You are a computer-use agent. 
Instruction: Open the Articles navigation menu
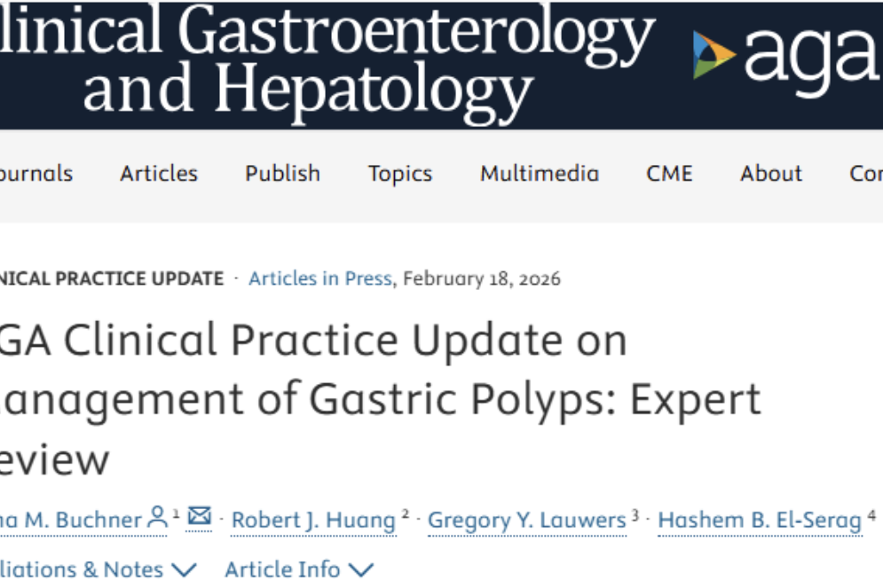159,173
